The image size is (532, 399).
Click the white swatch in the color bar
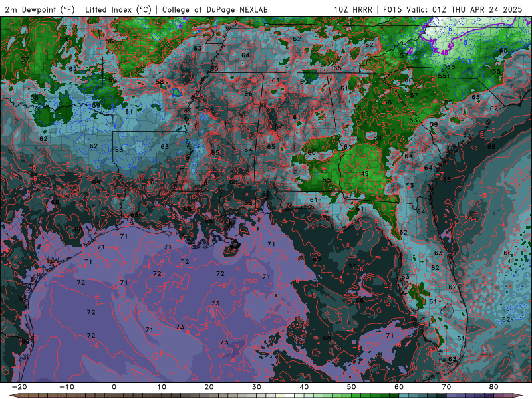tap(290, 396)
